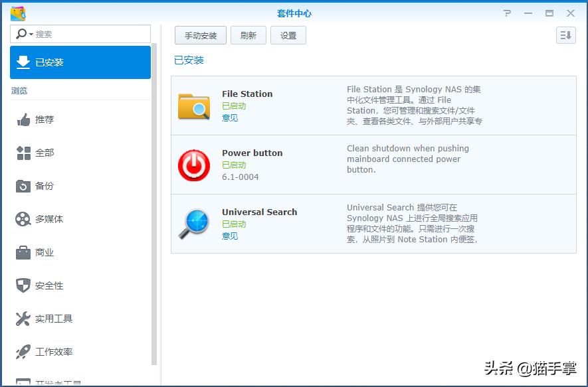
Task: Click the File Station folder icon
Action: point(194,106)
